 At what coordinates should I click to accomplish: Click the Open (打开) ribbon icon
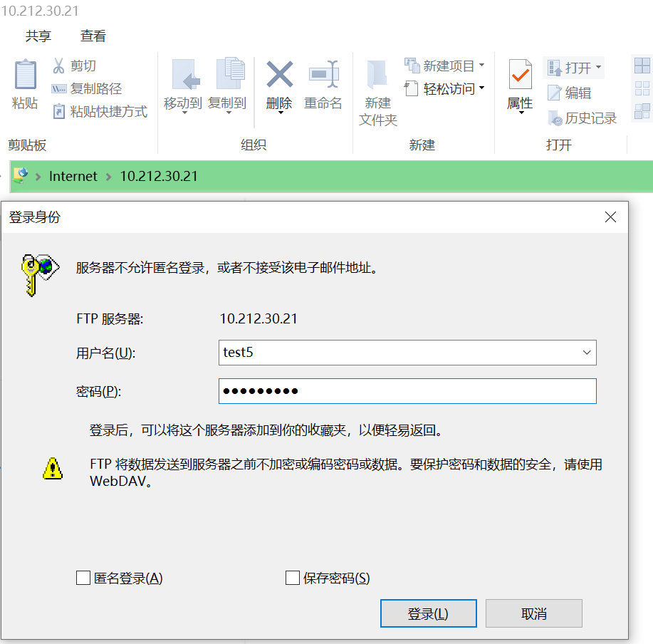(x=554, y=68)
